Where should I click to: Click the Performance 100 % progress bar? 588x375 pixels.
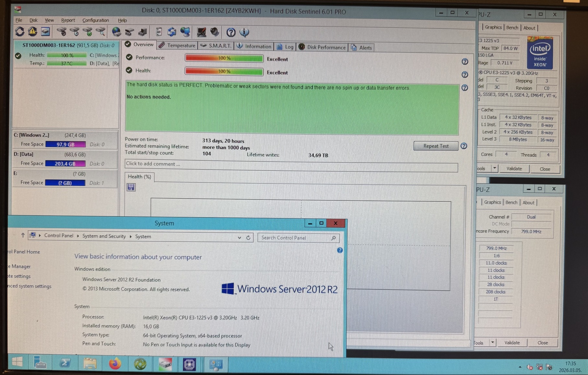[224, 58]
